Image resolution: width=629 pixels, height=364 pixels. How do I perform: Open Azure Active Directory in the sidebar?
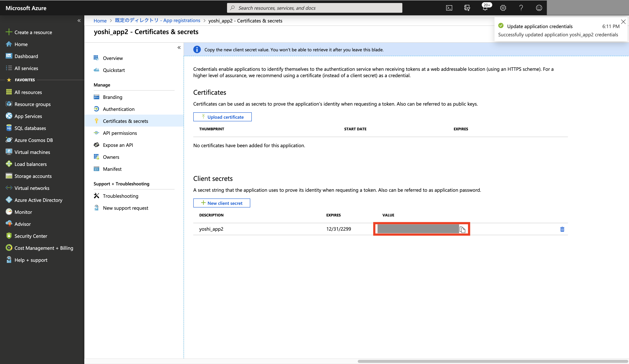click(34, 200)
